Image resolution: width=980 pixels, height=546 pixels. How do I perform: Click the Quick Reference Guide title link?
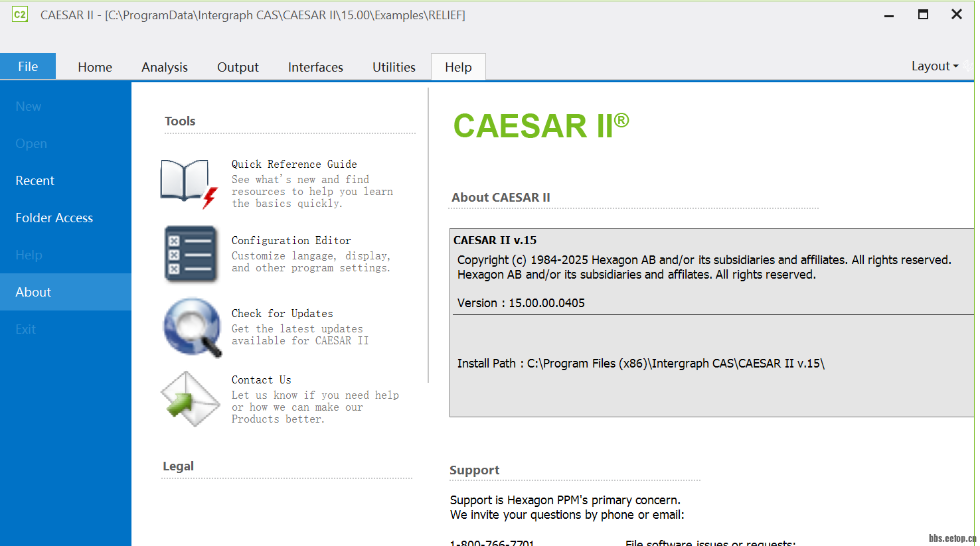coord(294,164)
